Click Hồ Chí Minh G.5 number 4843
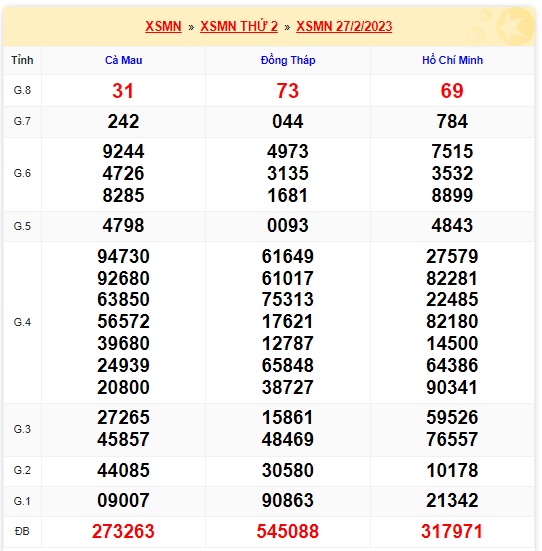Viewport: 542px width, 551px height. (452, 225)
